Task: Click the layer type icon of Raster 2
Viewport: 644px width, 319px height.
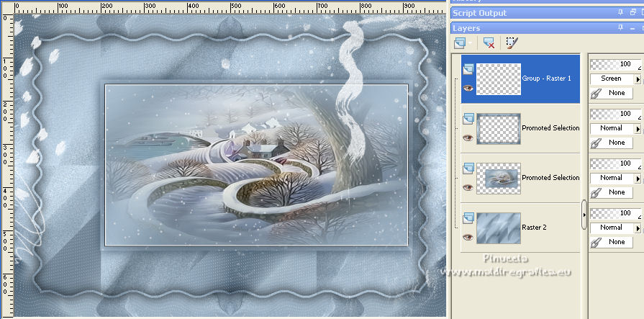Action: pos(468,218)
